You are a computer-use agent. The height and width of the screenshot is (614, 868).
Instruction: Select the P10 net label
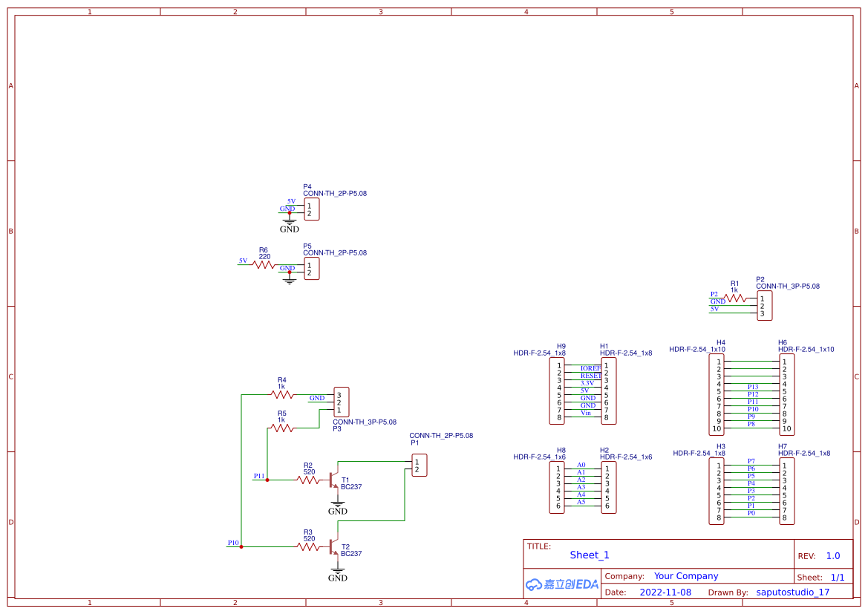coord(232,543)
